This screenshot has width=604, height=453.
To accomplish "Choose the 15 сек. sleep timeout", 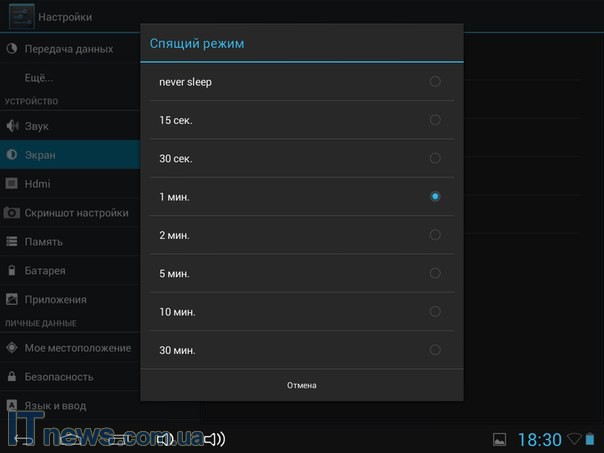I will coord(434,120).
